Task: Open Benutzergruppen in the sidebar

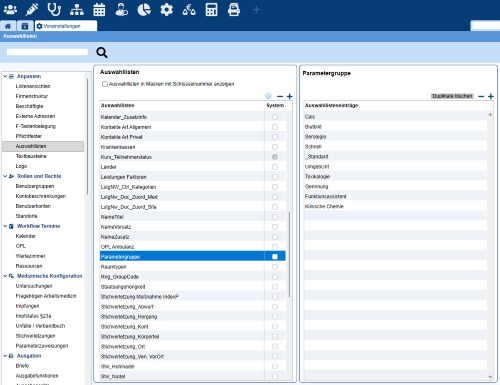Action: point(35,186)
